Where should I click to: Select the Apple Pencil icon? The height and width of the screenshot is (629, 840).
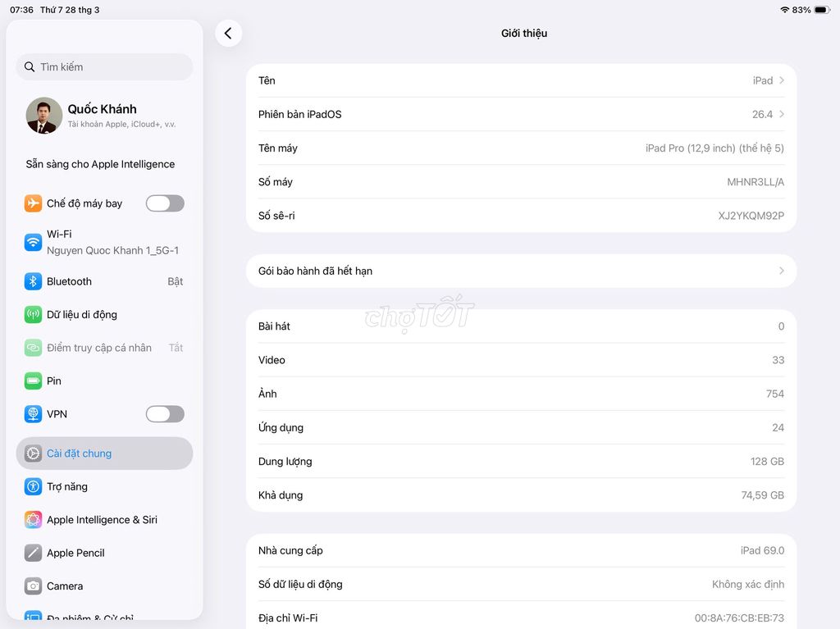click(33, 553)
